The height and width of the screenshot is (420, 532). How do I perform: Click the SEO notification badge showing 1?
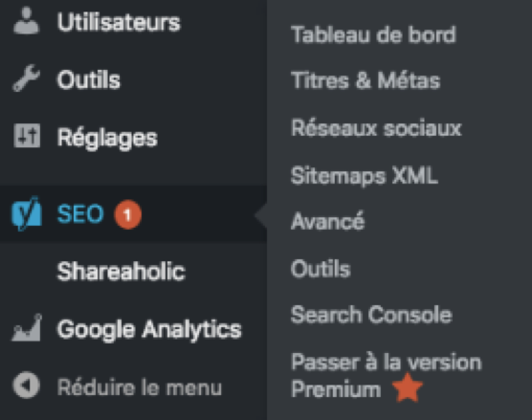(x=128, y=214)
